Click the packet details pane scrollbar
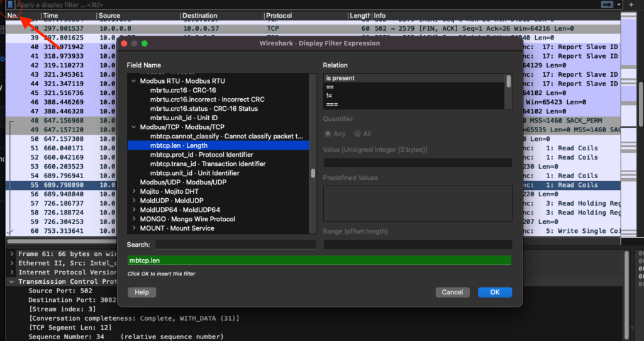Image resolution: width=644 pixels, height=341 pixels. (x=627, y=296)
